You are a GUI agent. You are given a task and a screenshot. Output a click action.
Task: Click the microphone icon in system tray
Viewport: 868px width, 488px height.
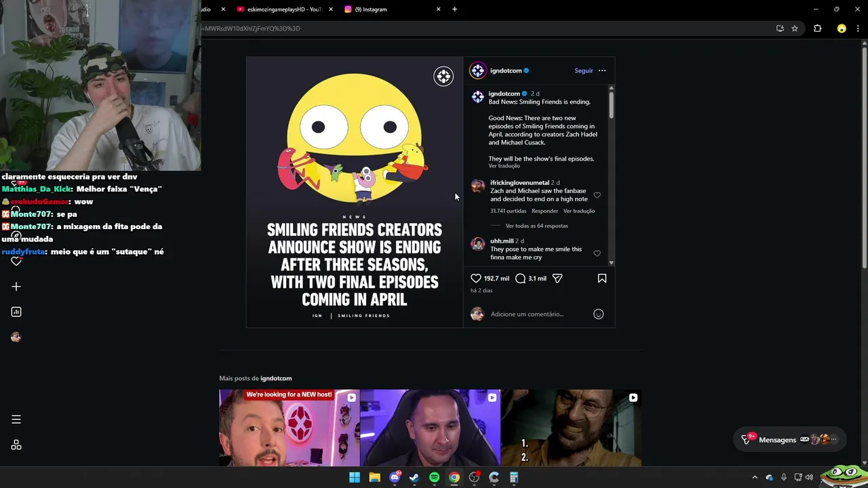click(784, 477)
